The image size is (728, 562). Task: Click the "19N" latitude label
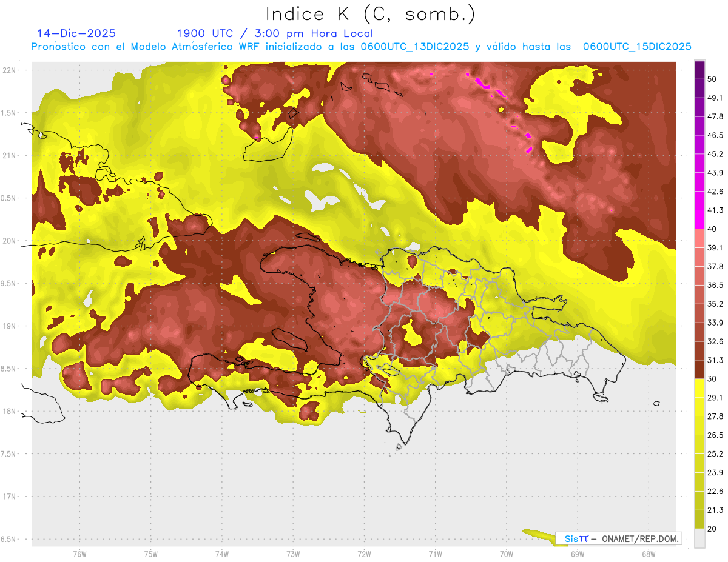click(x=10, y=326)
